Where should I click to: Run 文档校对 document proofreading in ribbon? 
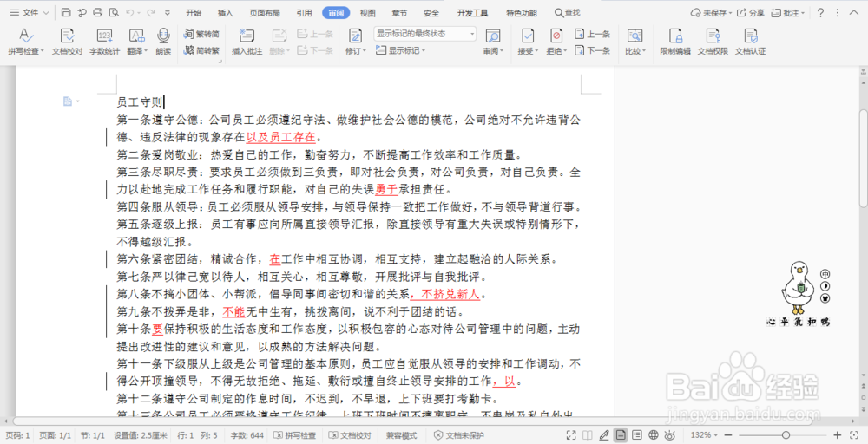[x=67, y=42]
